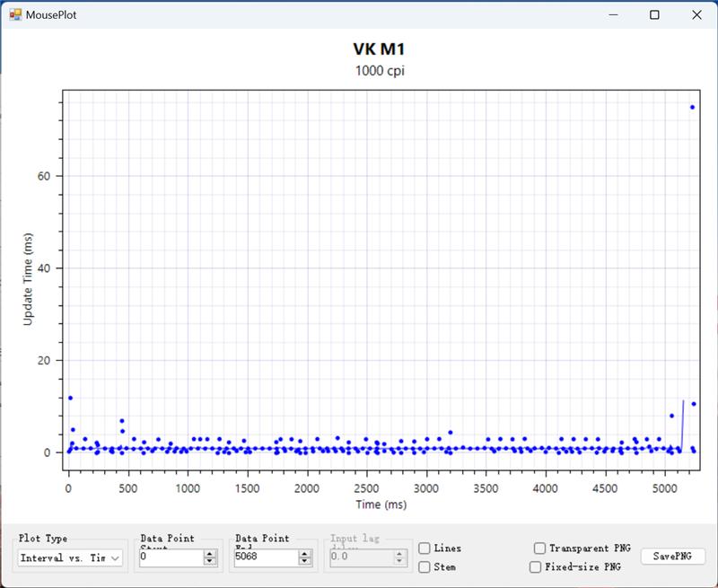Image resolution: width=718 pixels, height=588 pixels.
Task: Click the MousePlot app icon in title bar
Action: pyautogui.click(x=15, y=14)
